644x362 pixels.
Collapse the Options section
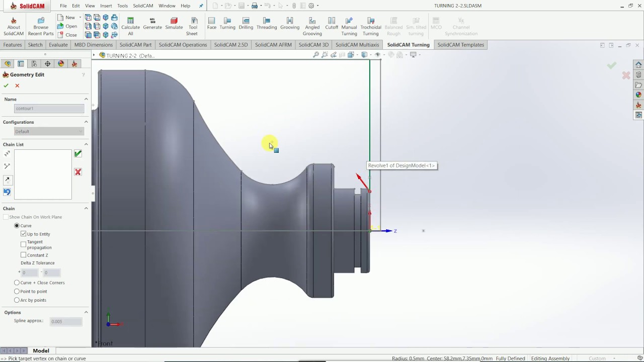[x=86, y=312]
